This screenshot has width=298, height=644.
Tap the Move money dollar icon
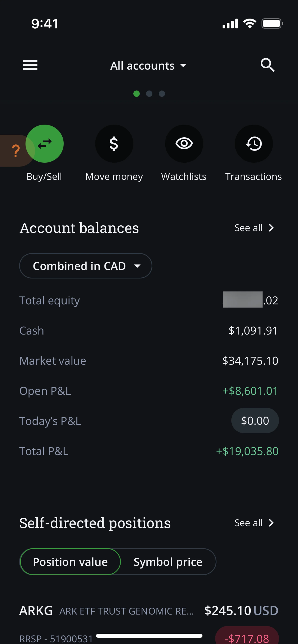coord(114,144)
